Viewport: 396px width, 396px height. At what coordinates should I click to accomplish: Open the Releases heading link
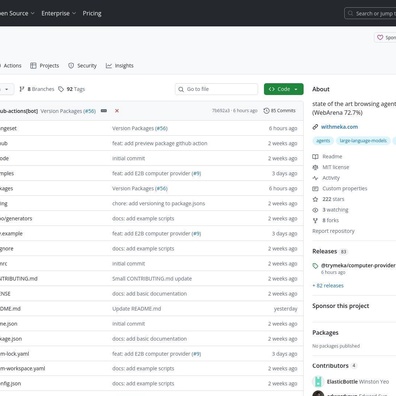(325, 251)
